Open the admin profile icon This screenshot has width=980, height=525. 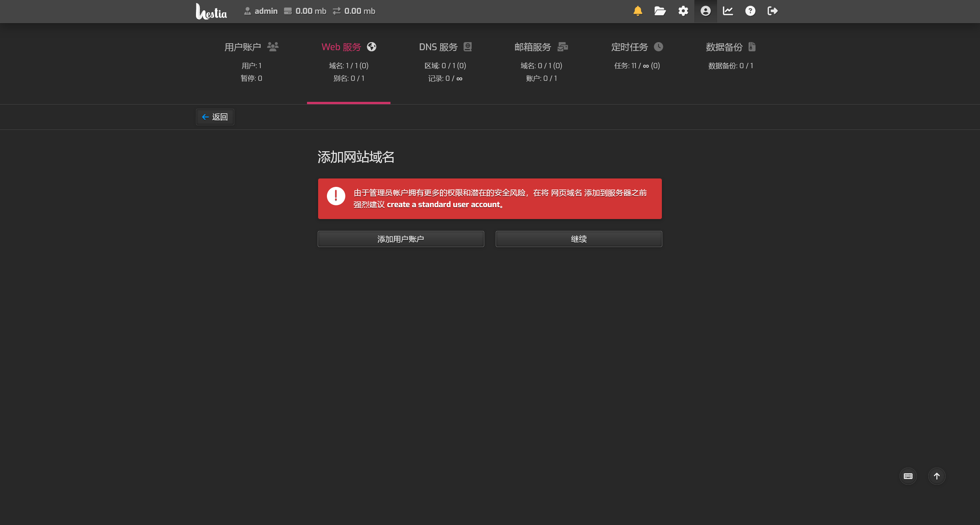[x=706, y=11]
